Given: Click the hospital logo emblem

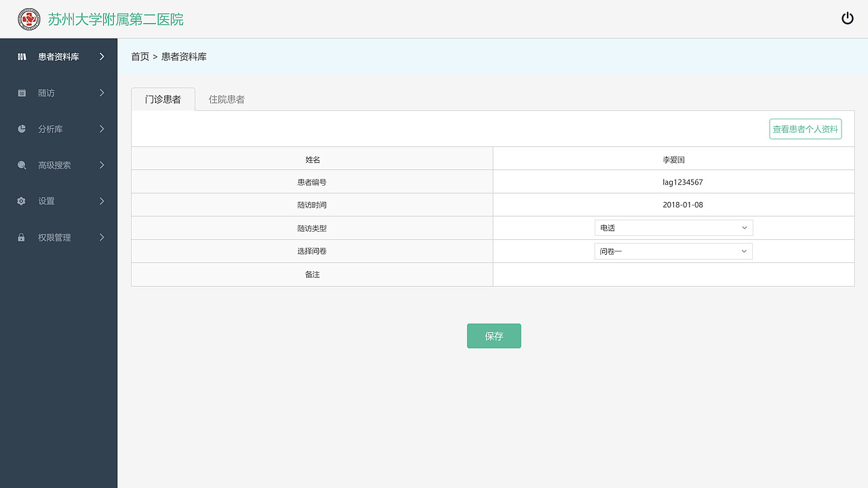Looking at the screenshot, I should click(29, 19).
